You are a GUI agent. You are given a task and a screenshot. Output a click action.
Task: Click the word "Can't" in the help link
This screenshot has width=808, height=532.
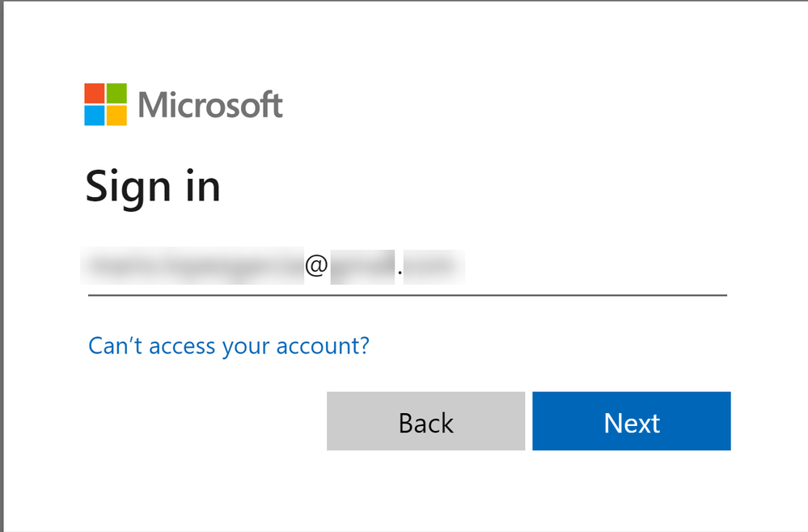point(112,346)
